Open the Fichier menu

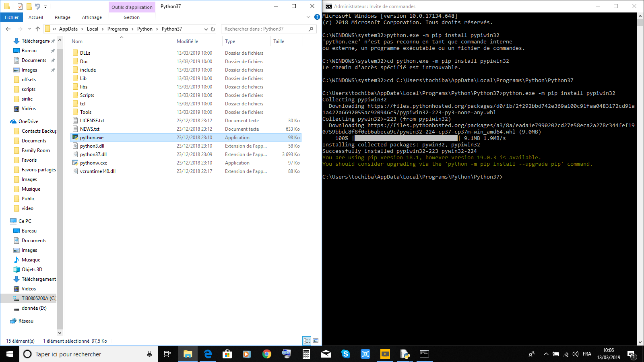12,17
